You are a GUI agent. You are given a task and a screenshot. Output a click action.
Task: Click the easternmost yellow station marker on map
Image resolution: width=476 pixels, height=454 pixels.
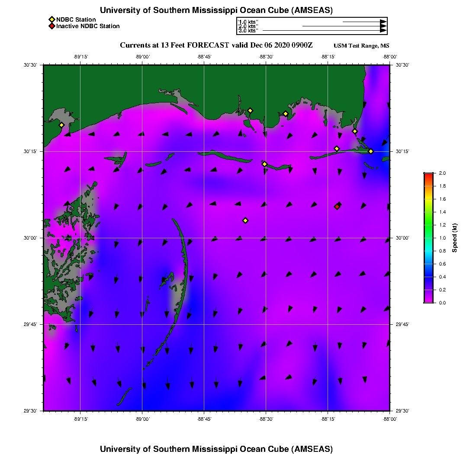[371, 151]
